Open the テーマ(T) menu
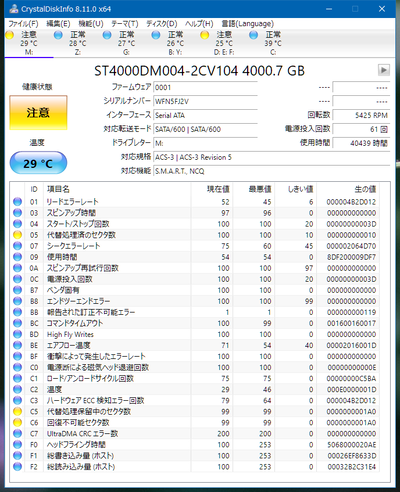This screenshot has width=400, height=492. (x=125, y=24)
